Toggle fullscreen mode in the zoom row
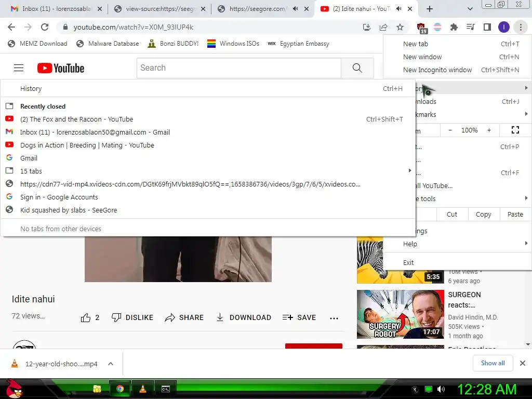The width and height of the screenshot is (532, 399). [x=515, y=130]
